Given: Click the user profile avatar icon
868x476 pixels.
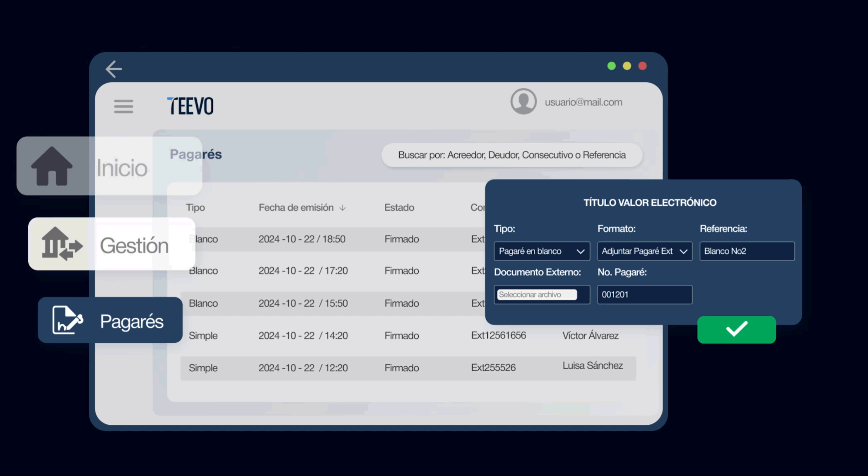Looking at the screenshot, I should (523, 101).
